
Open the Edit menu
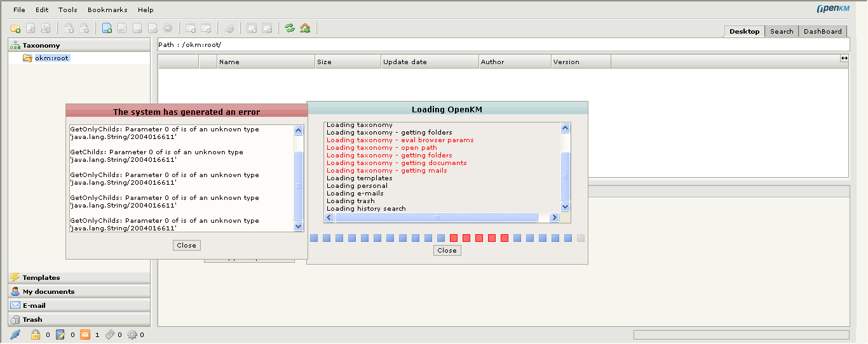pos(42,10)
